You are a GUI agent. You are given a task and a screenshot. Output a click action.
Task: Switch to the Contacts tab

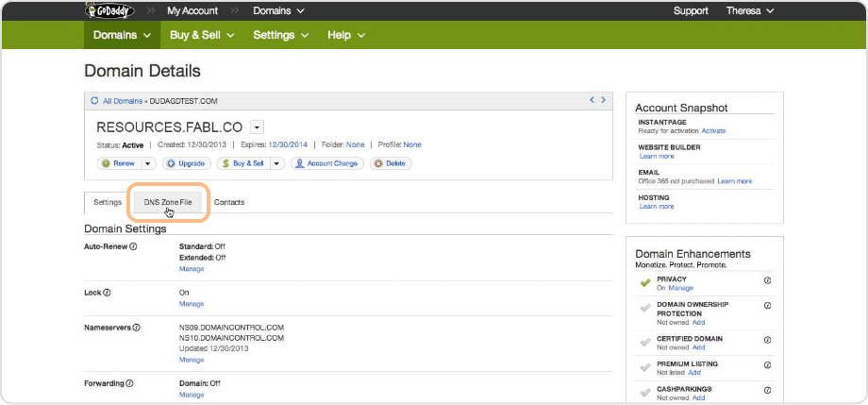(229, 202)
